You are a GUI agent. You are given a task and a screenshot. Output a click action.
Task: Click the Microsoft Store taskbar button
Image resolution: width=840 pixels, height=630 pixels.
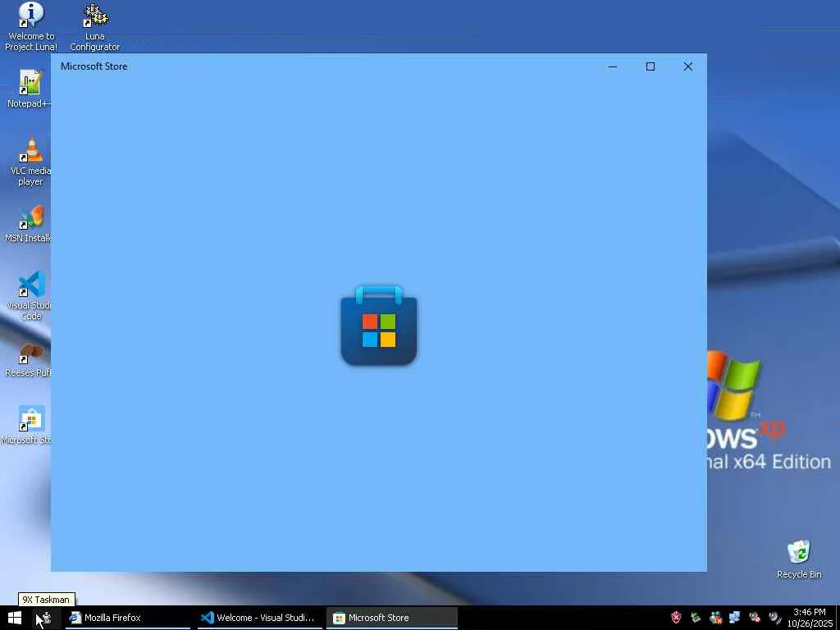[x=391, y=618]
